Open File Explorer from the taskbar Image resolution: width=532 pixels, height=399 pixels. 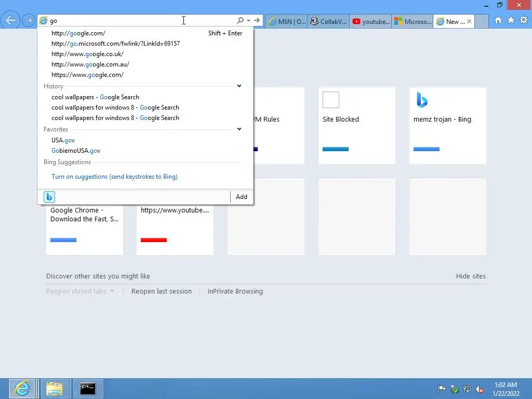54,389
